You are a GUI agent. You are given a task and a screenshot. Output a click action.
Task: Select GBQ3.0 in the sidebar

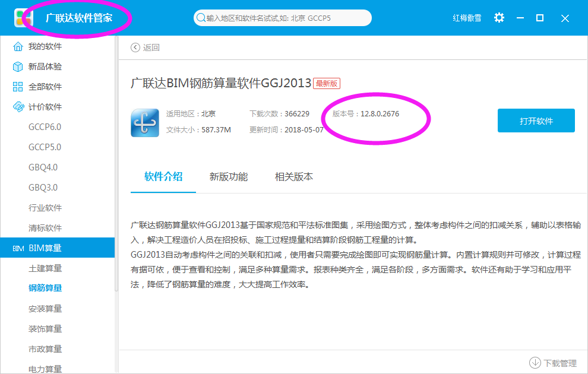click(x=43, y=188)
